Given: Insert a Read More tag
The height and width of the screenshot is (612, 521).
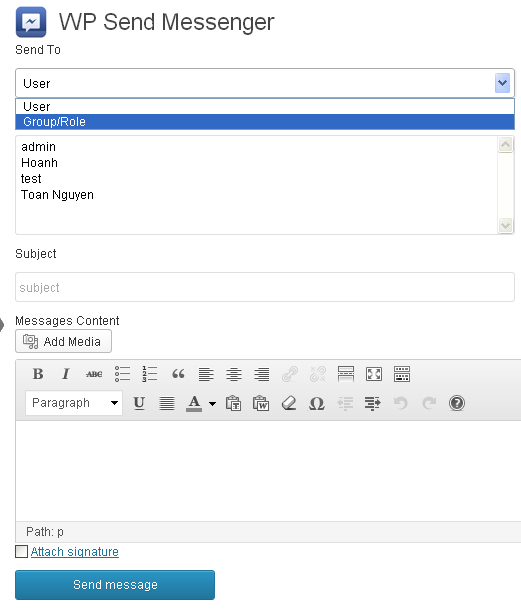Looking at the screenshot, I should (x=346, y=374).
